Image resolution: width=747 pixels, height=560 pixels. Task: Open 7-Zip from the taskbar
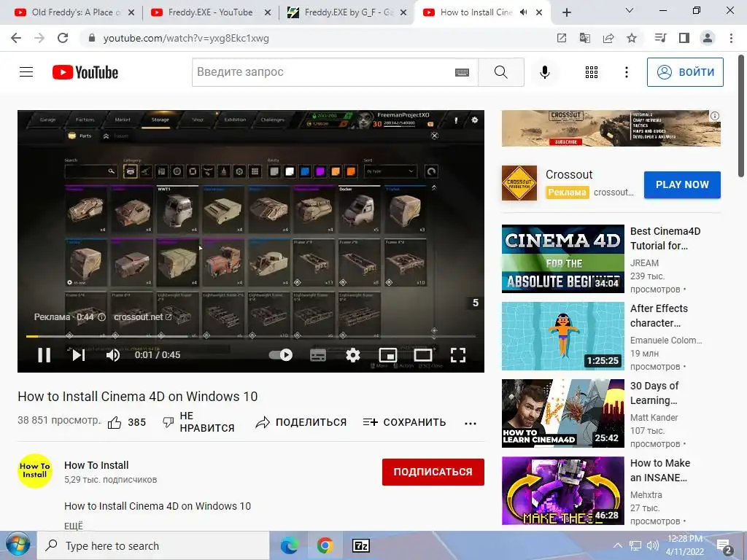pos(360,545)
